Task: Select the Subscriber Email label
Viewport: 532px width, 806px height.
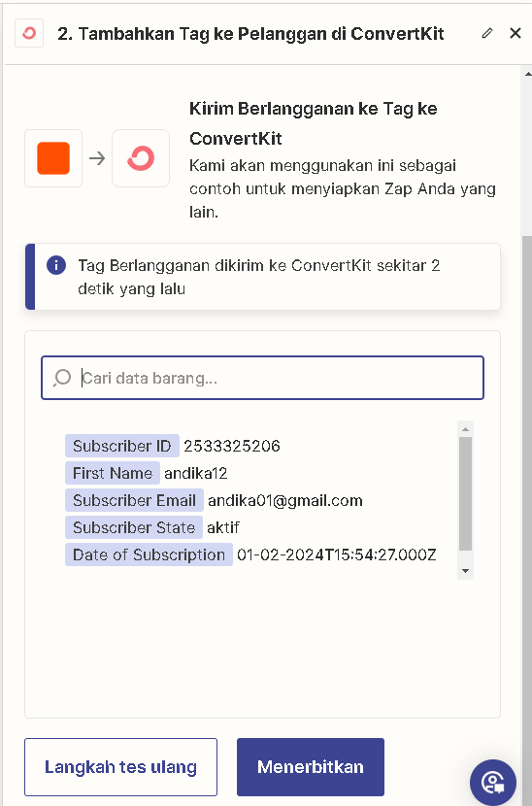Action: [134, 500]
